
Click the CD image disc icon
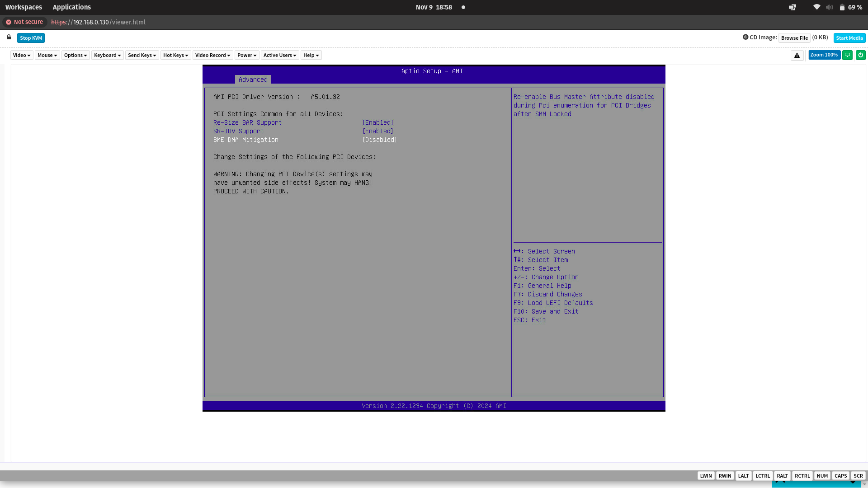(745, 37)
